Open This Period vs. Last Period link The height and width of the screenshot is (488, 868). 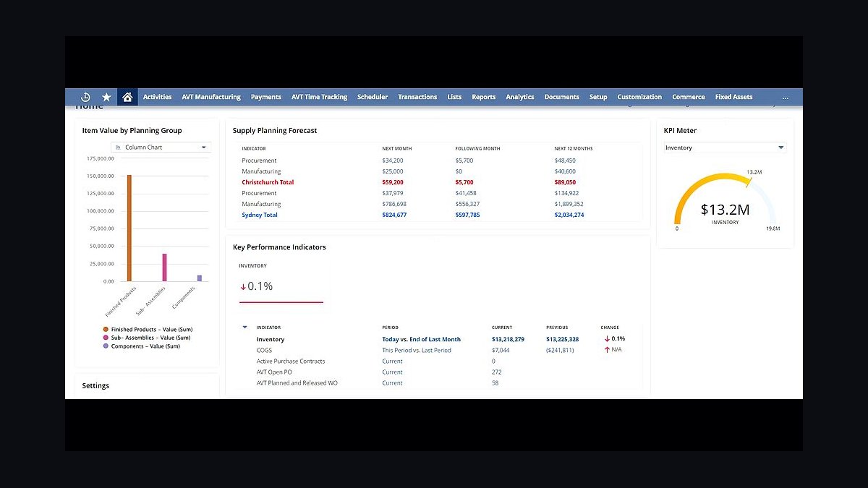pyautogui.click(x=417, y=350)
